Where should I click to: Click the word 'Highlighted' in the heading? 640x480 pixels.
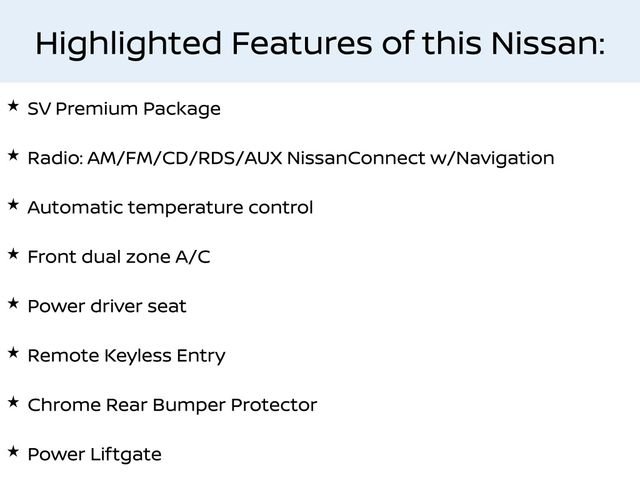click(x=127, y=44)
